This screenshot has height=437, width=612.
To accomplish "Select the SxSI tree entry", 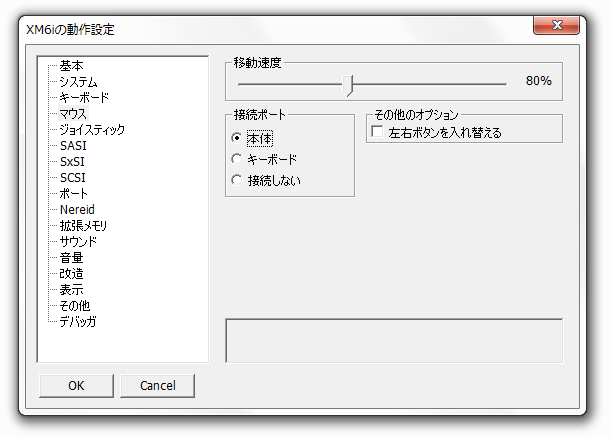I will pyautogui.click(x=72, y=162).
